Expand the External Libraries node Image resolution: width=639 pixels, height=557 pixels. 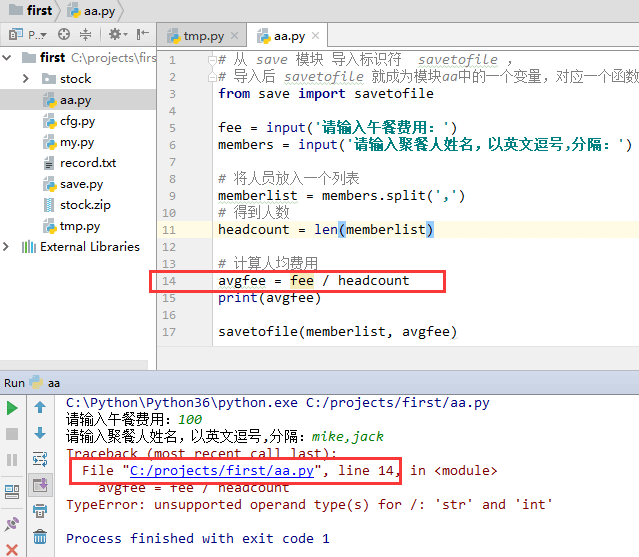pos(6,247)
